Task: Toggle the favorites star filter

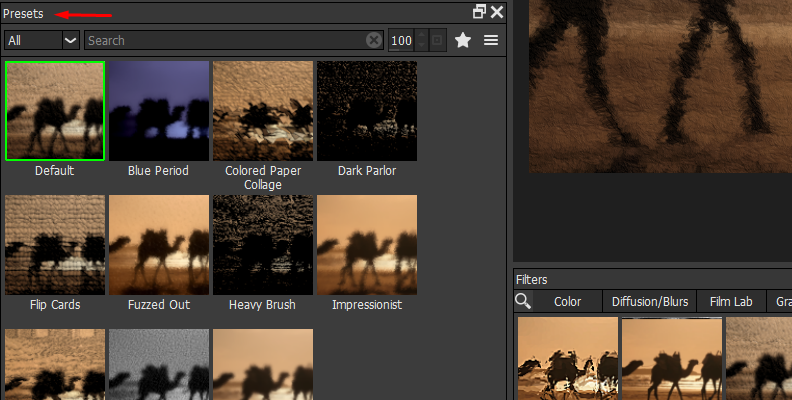Action: [x=463, y=40]
